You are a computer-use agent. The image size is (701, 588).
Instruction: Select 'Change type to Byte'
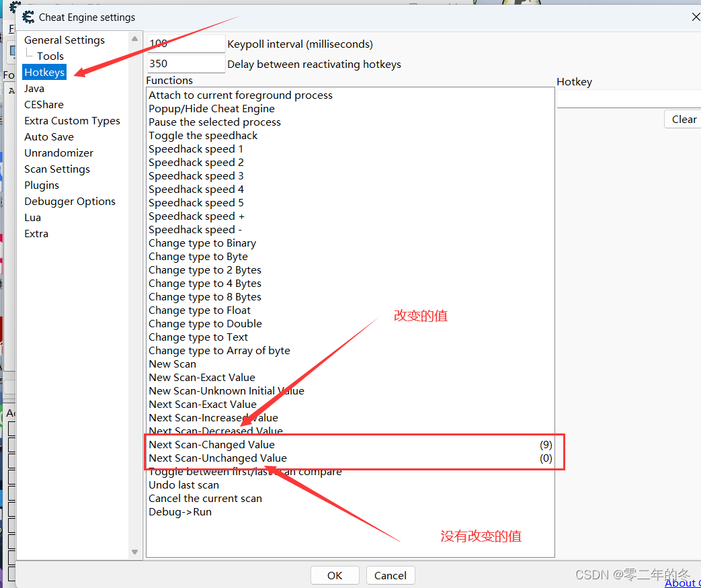[x=350, y=256]
